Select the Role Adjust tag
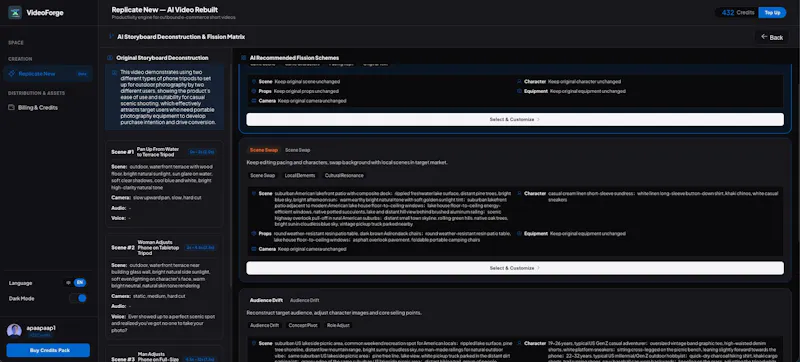800x362 pixels. [x=339, y=325]
